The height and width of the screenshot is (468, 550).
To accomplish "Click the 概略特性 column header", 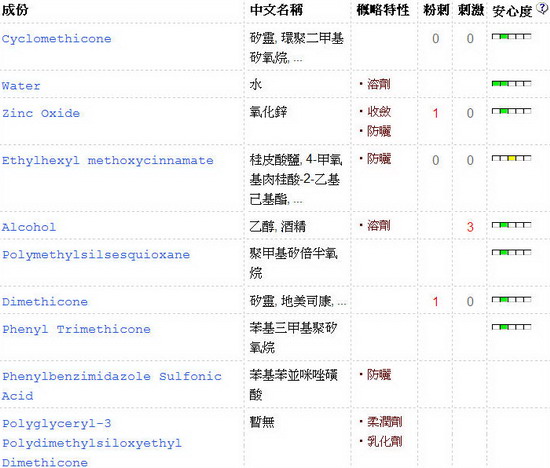I will [383, 10].
